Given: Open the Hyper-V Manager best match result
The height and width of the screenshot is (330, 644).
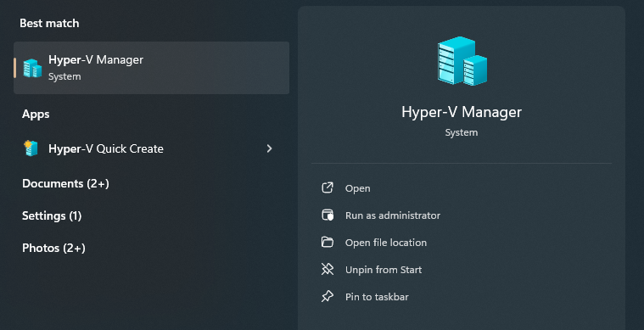Looking at the screenshot, I should pos(151,68).
